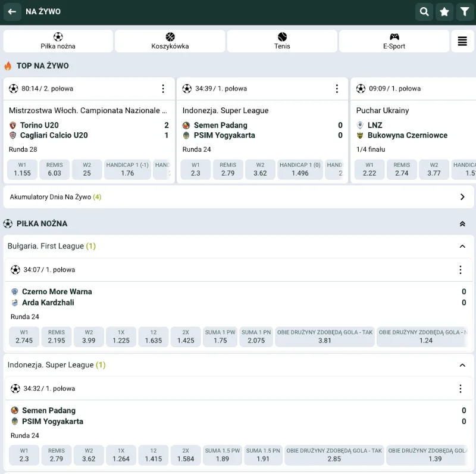Select Remis 2.195 for Czerno More match

click(57, 337)
